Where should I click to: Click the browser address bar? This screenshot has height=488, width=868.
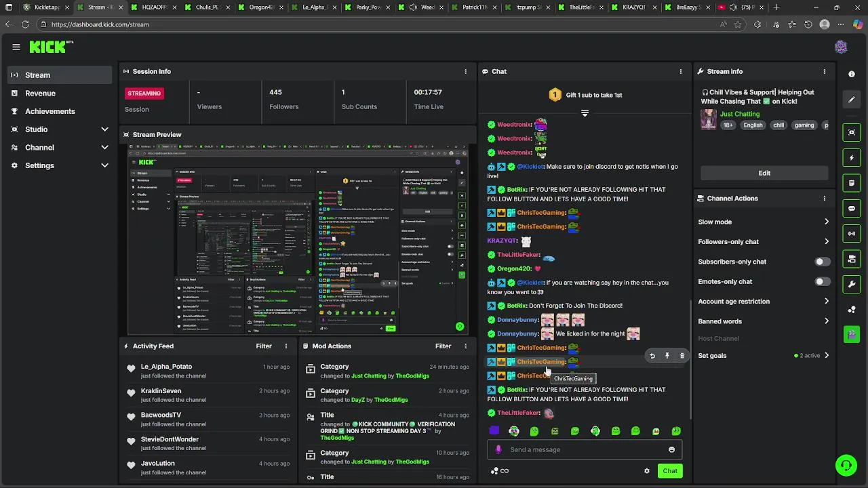tap(380, 24)
